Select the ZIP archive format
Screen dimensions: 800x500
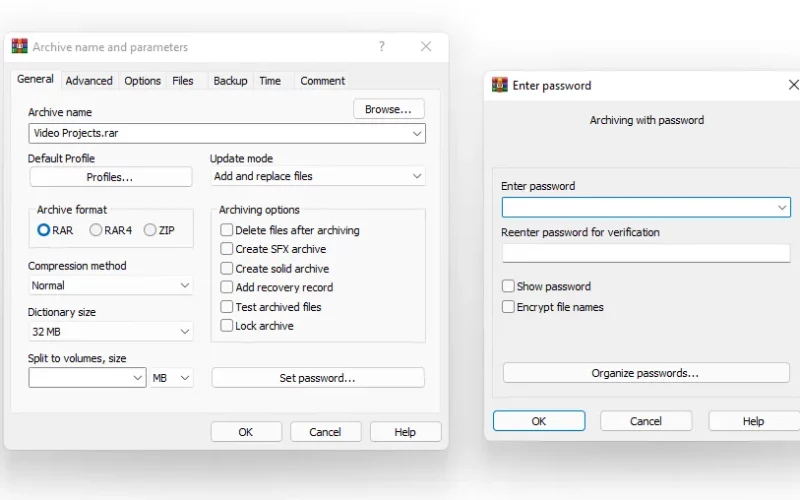click(149, 230)
